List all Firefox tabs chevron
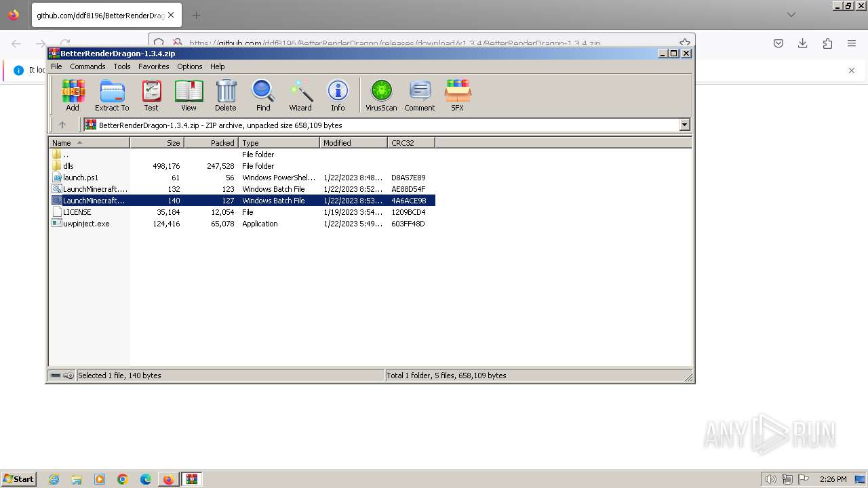This screenshot has width=868, height=488. [x=791, y=15]
